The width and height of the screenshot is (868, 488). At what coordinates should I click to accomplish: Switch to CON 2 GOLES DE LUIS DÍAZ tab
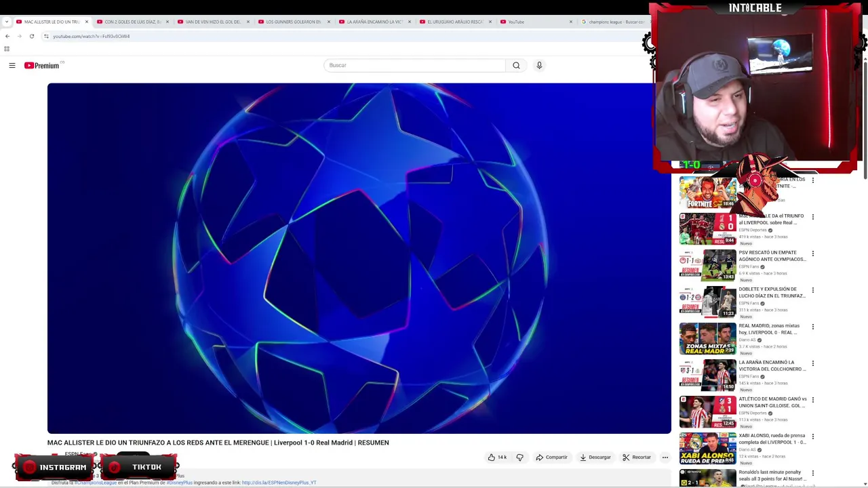[132, 22]
